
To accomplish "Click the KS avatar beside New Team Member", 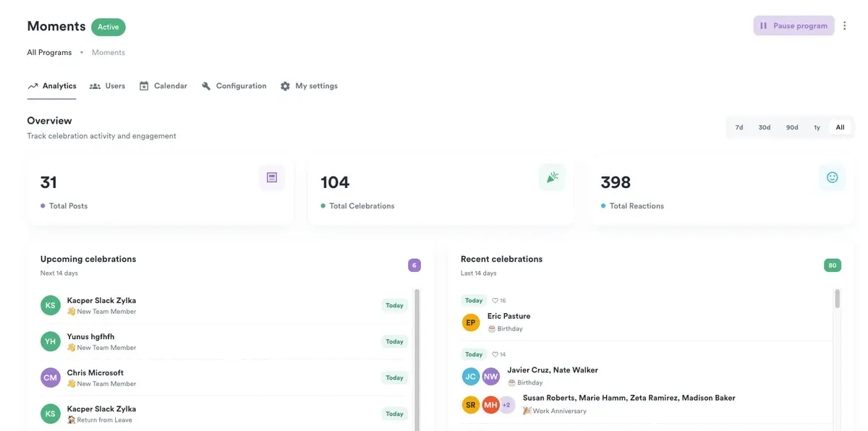I will click(50, 305).
